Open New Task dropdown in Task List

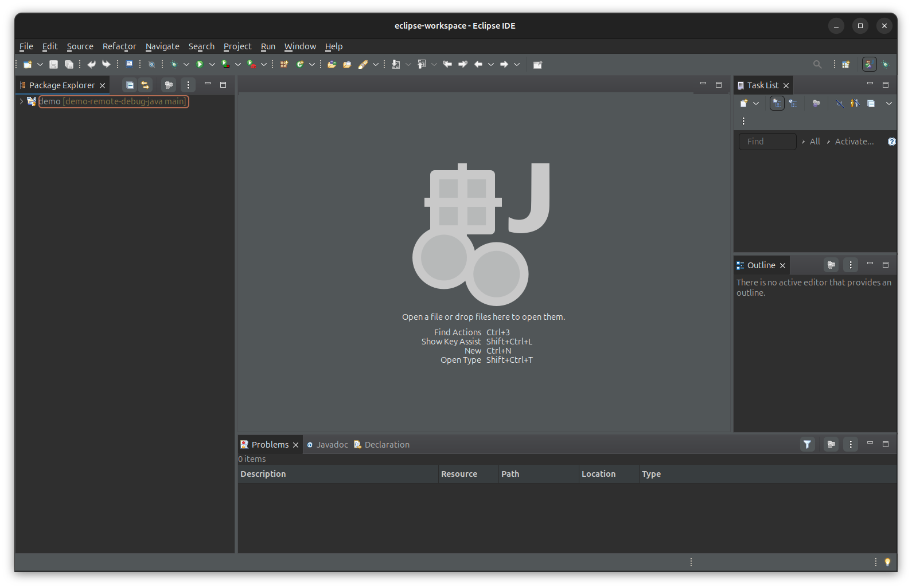757,103
